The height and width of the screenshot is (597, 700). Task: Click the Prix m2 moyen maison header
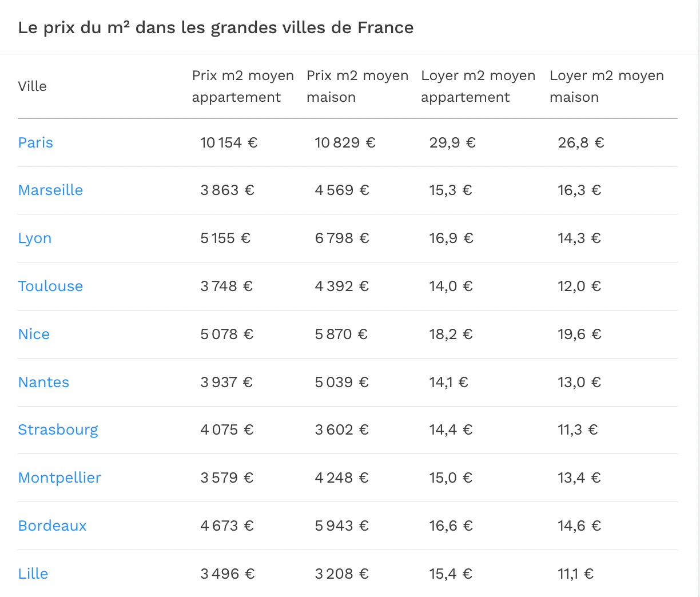pyautogui.click(x=357, y=86)
